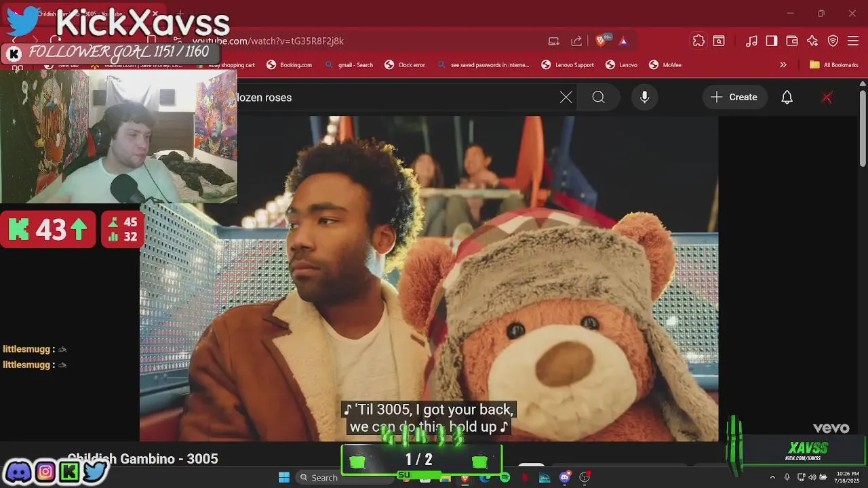Open the Brave Wallet icon

coord(792,41)
